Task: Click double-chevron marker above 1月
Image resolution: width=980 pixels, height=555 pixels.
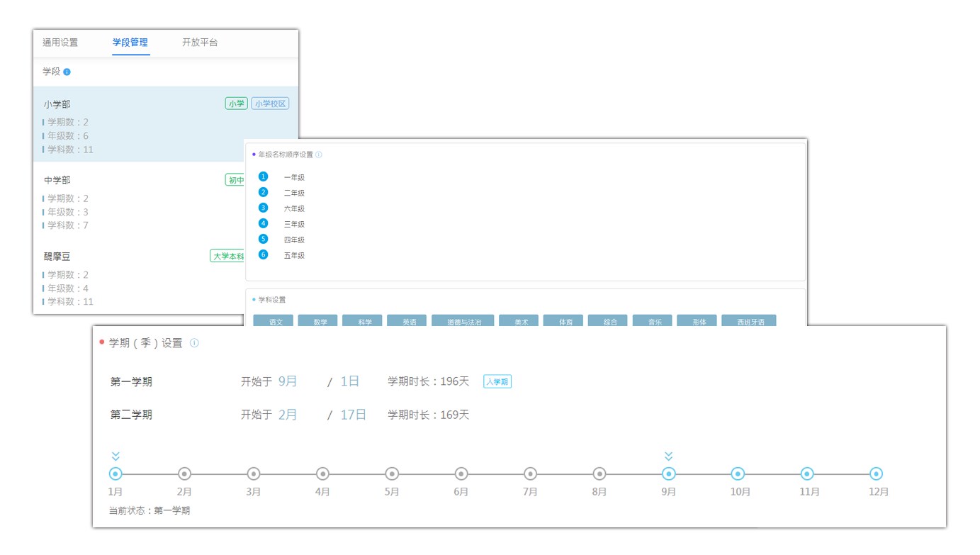Action: click(116, 456)
